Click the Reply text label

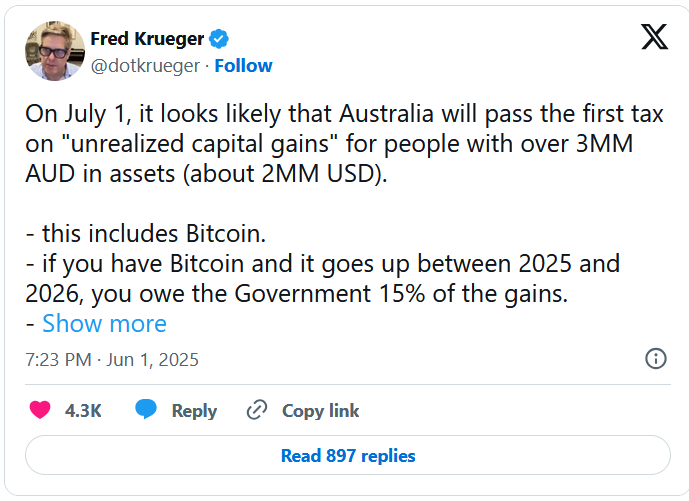(194, 411)
